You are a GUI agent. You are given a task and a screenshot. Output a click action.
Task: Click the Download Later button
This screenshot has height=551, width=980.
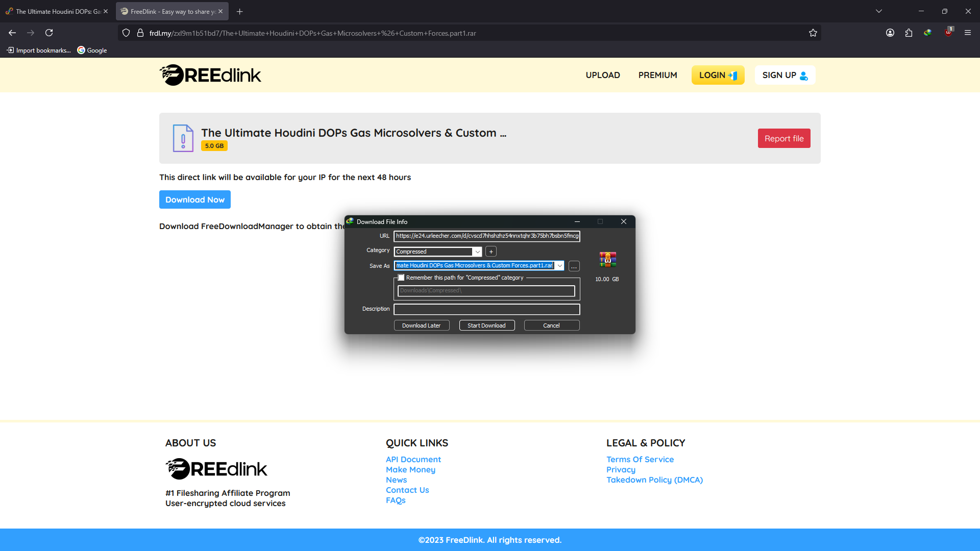coord(422,325)
